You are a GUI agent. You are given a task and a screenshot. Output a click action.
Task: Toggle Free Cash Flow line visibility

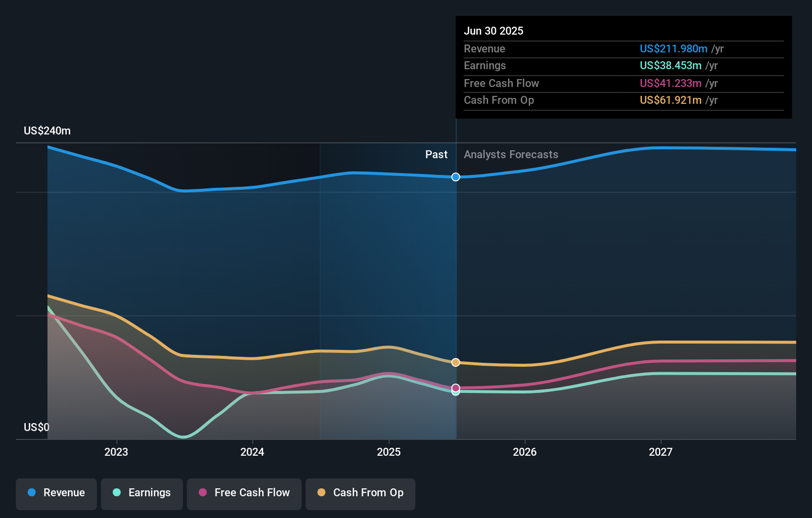click(x=244, y=493)
